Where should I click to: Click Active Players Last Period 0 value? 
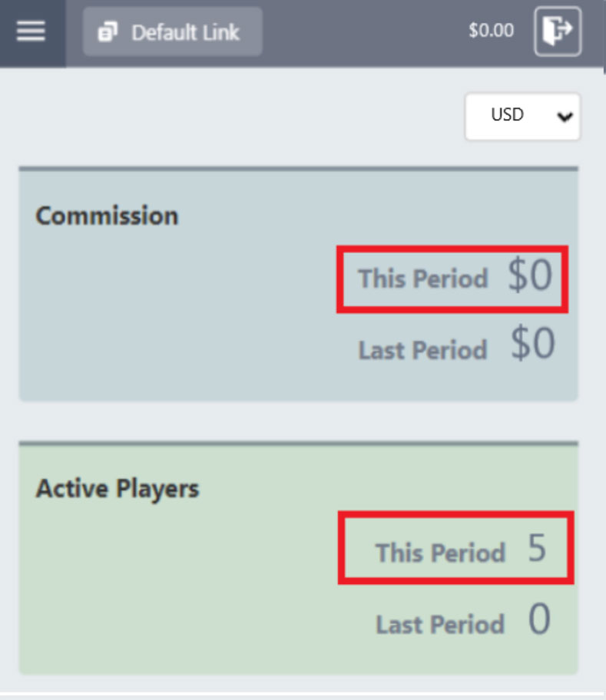point(539,620)
